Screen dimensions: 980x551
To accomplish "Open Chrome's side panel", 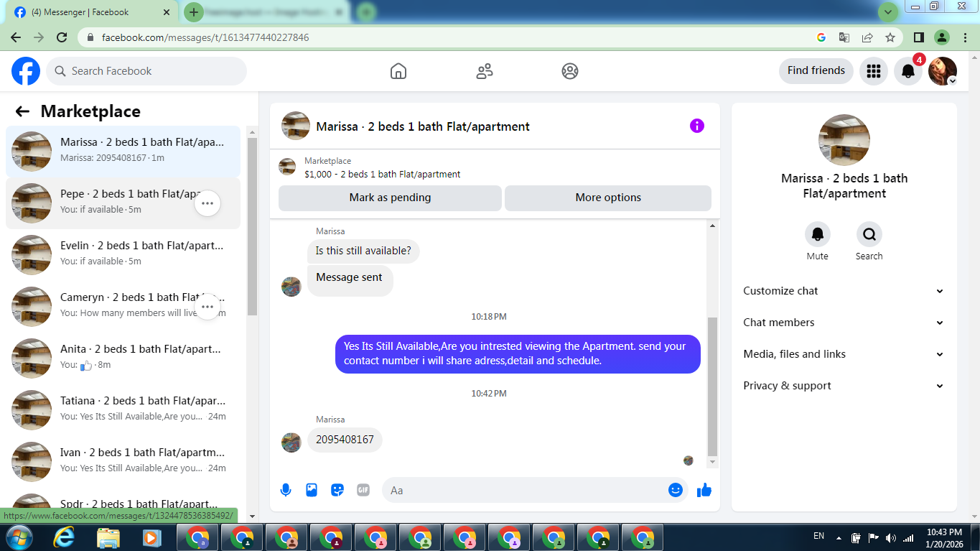I will click(918, 37).
